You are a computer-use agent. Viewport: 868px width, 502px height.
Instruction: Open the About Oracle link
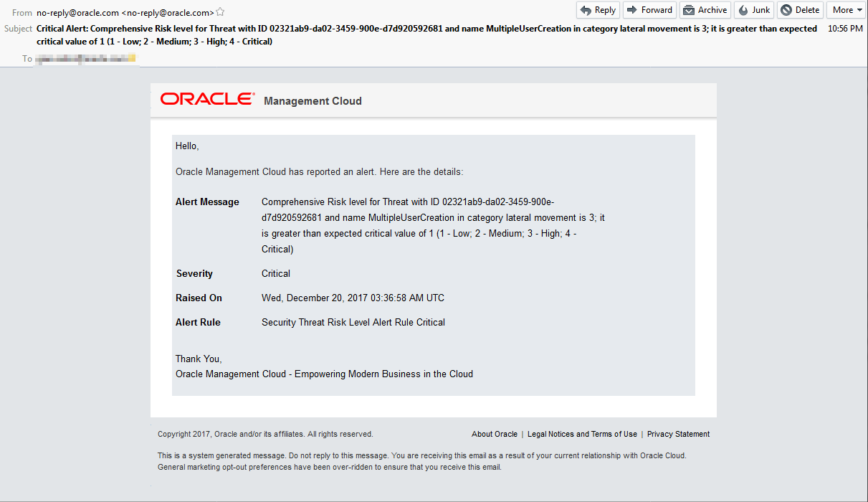(x=495, y=434)
